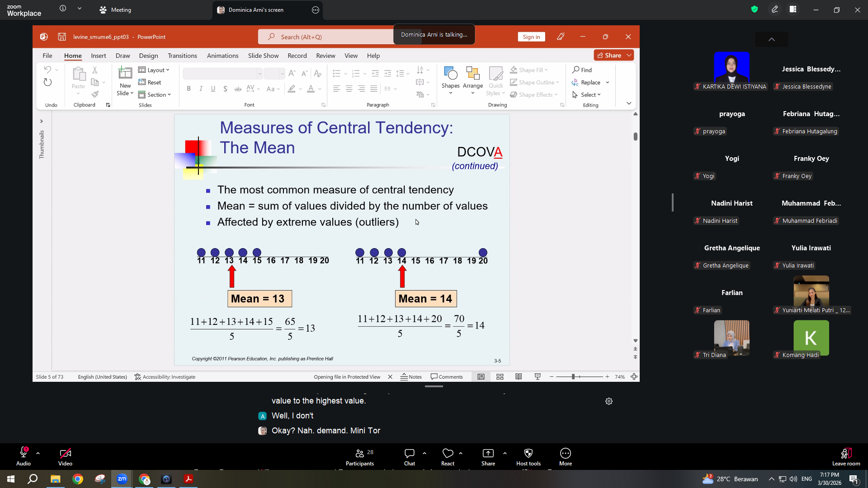Screen dimensions: 868x488
Task: Open Zoom Chat panel
Action: pyautogui.click(x=410, y=457)
